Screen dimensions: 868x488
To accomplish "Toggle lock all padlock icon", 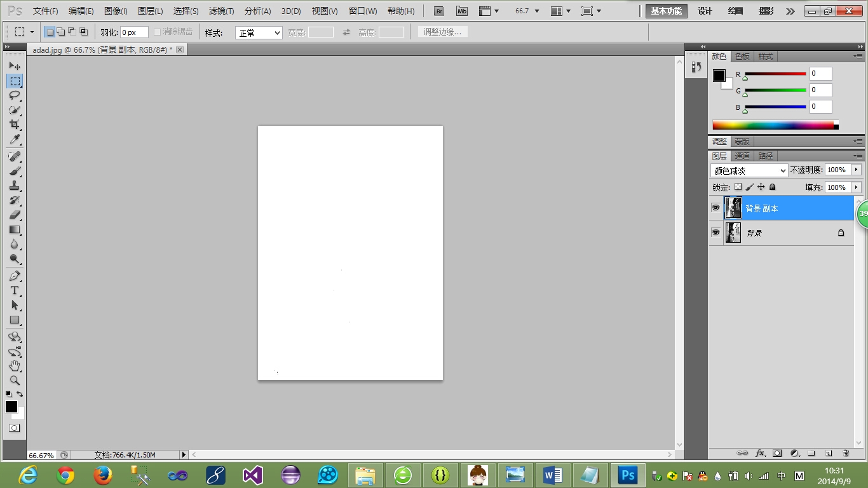I will 772,187.
